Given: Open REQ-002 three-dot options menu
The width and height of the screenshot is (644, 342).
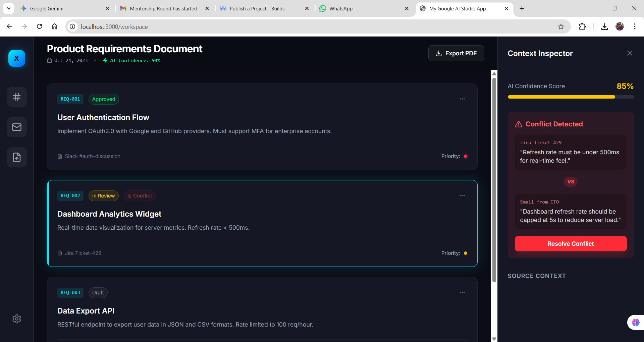Looking at the screenshot, I should click(462, 195).
